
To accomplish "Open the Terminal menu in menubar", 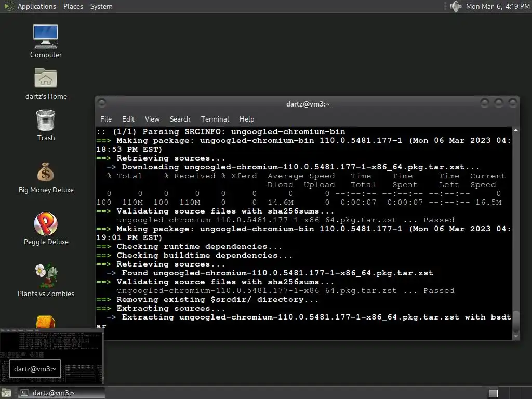I will coord(215,119).
